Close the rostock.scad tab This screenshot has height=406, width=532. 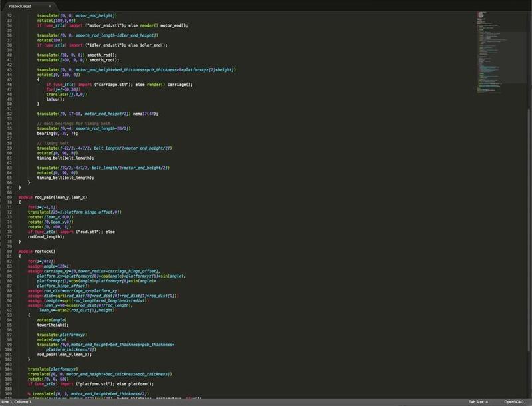coord(49,6)
